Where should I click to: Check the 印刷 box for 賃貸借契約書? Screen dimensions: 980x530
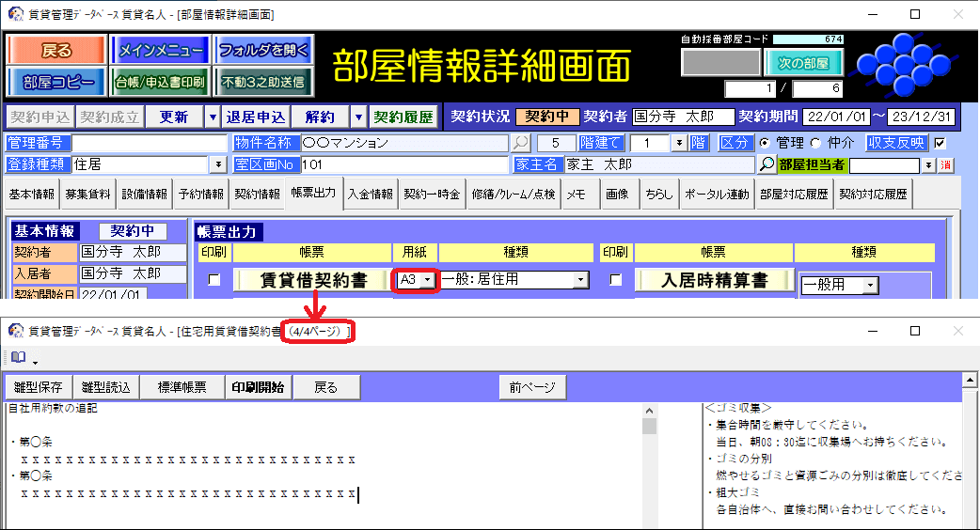tap(214, 280)
